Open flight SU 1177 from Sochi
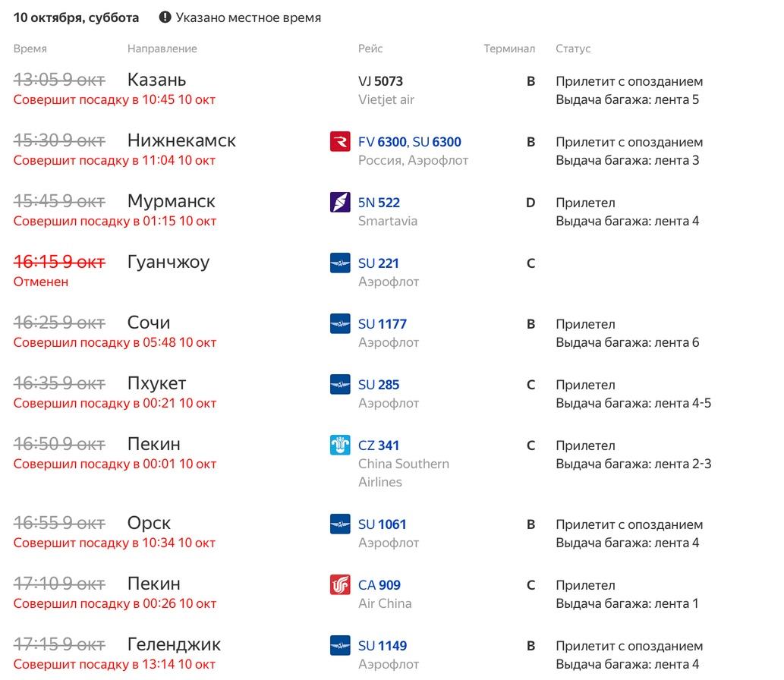 tap(383, 324)
